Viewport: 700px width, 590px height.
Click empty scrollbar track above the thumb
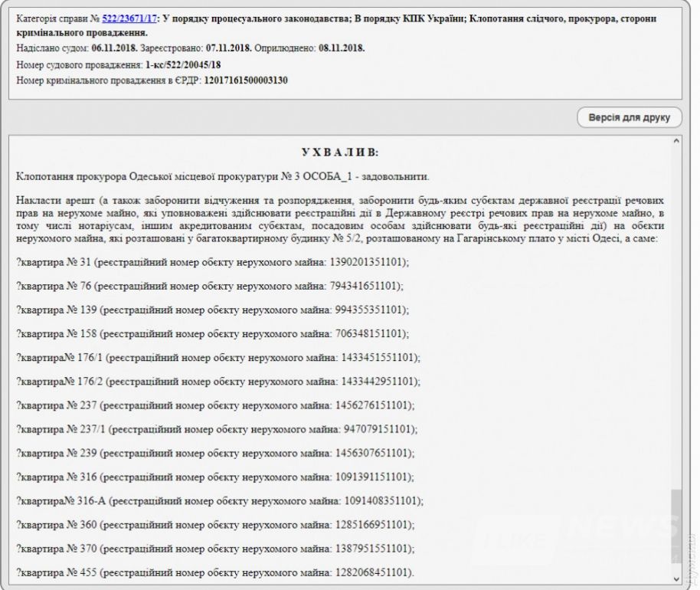675,306
